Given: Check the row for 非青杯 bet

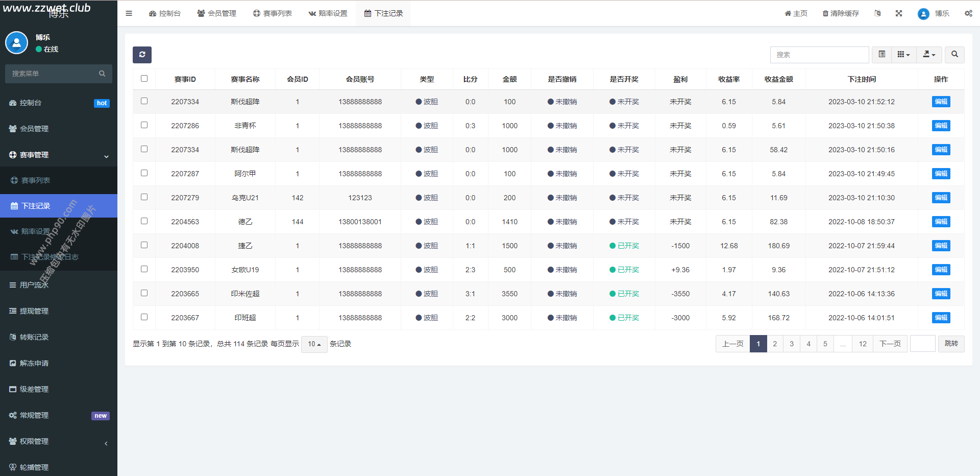Looking at the screenshot, I should (x=144, y=125).
